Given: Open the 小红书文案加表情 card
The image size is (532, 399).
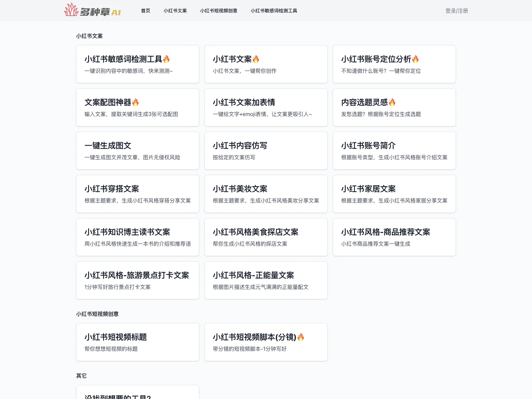Looking at the screenshot, I should [x=266, y=107].
